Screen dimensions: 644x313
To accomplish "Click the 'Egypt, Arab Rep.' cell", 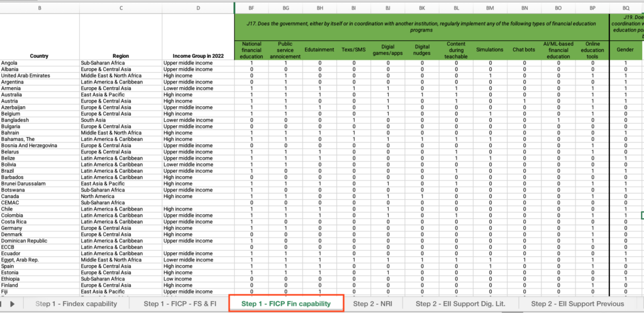I will coord(40,260).
